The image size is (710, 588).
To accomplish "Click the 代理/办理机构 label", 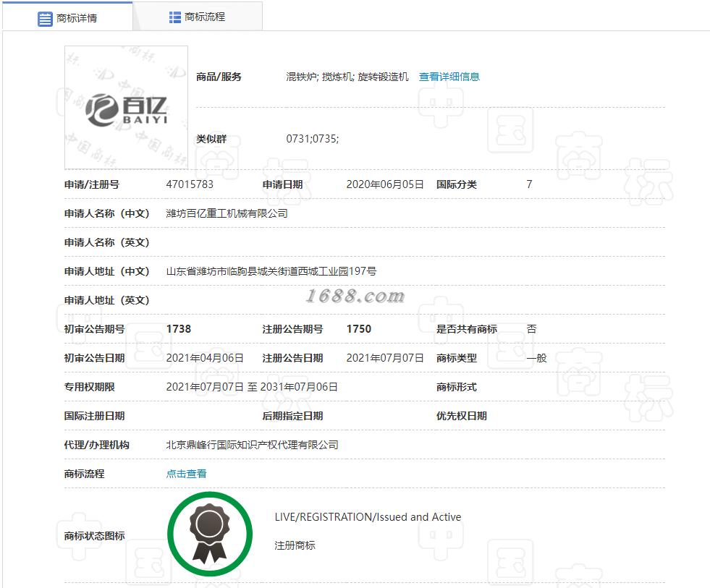I will pos(97,445).
